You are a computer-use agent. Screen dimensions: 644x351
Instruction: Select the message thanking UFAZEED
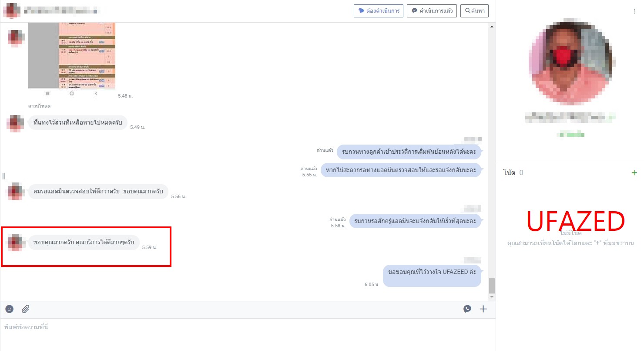[x=432, y=272]
